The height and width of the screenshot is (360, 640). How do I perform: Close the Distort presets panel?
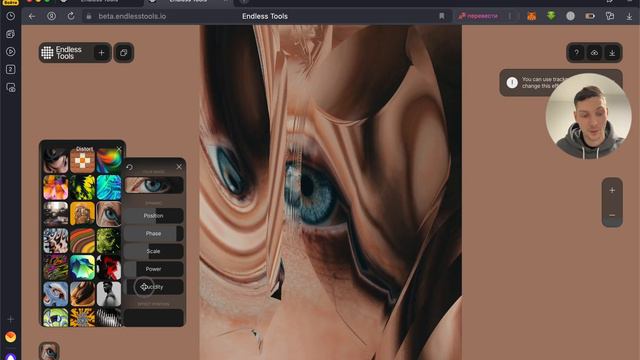point(119,149)
